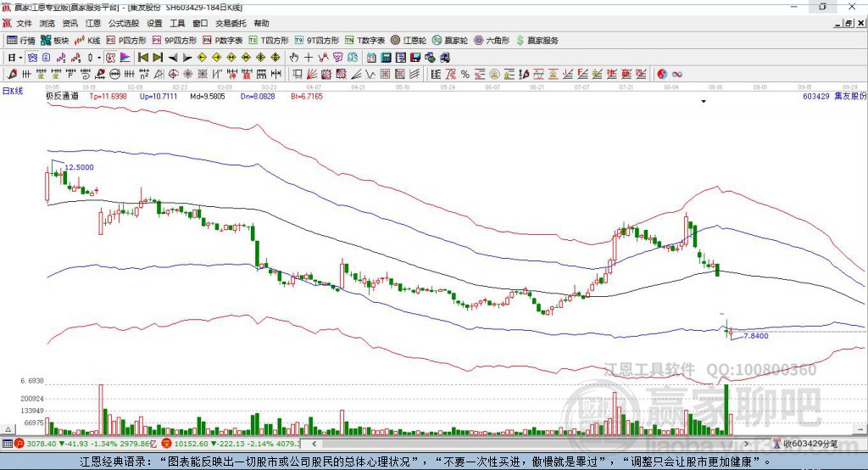
Task: Open 赢家服务 with the dollar icon
Action: pos(537,41)
